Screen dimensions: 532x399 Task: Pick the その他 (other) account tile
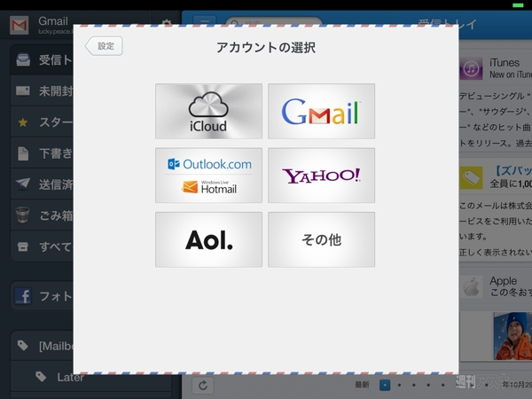(x=321, y=239)
